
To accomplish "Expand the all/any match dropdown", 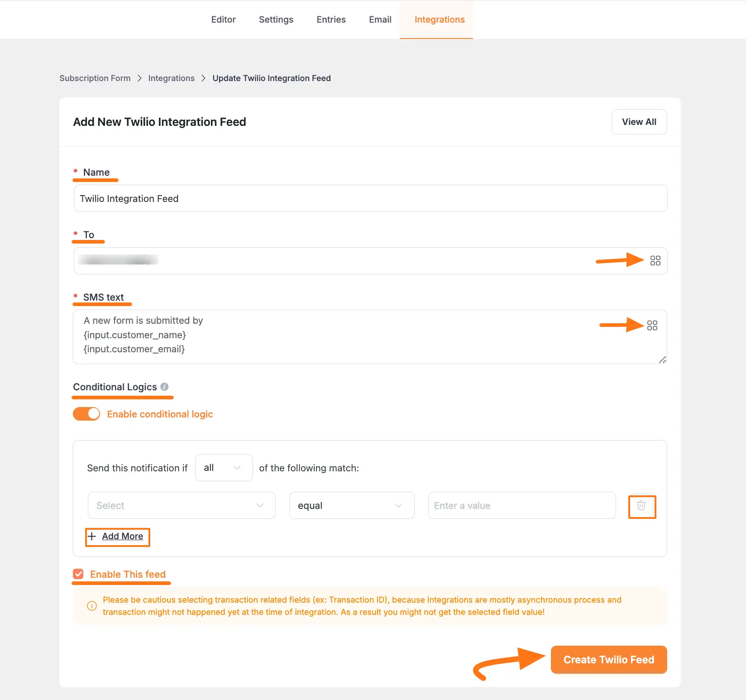I will (224, 468).
